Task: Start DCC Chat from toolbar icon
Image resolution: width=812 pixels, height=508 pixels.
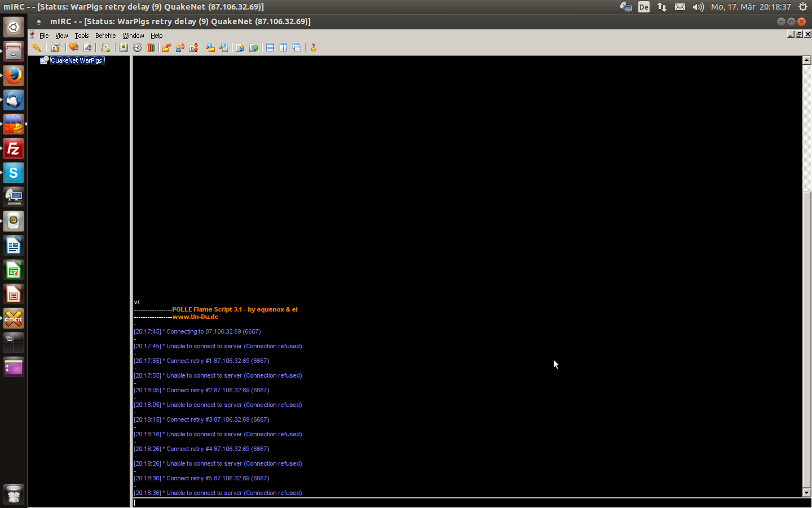Action: tap(180, 48)
